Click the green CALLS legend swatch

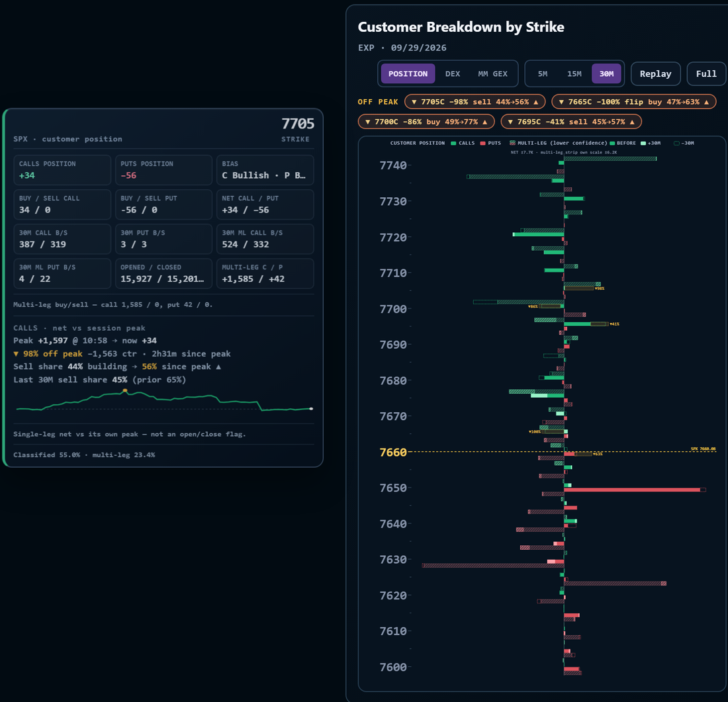(x=453, y=143)
